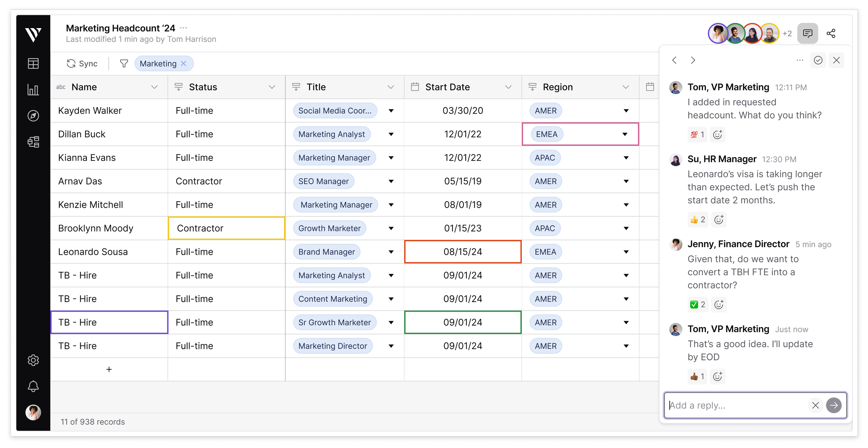Open the document title ellipsis menu
The height and width of the screenshot is (448, 868).
pyautogui.click(x=184, y=28)
